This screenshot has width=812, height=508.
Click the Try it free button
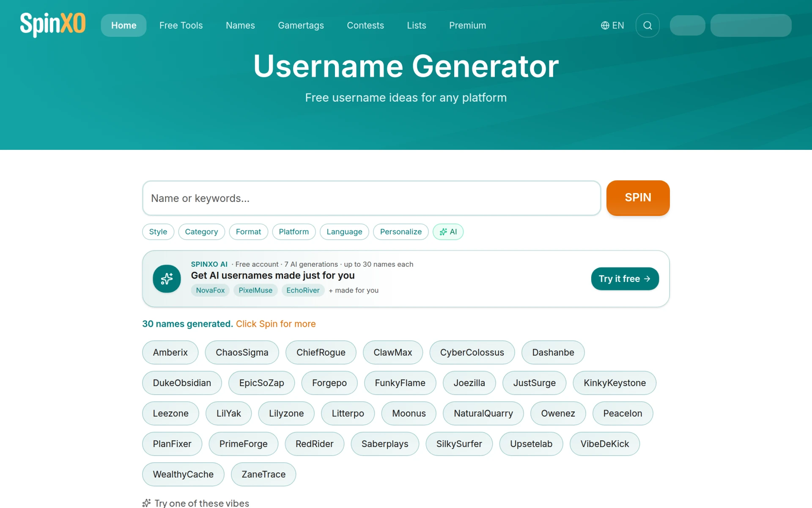pos(625,279)
